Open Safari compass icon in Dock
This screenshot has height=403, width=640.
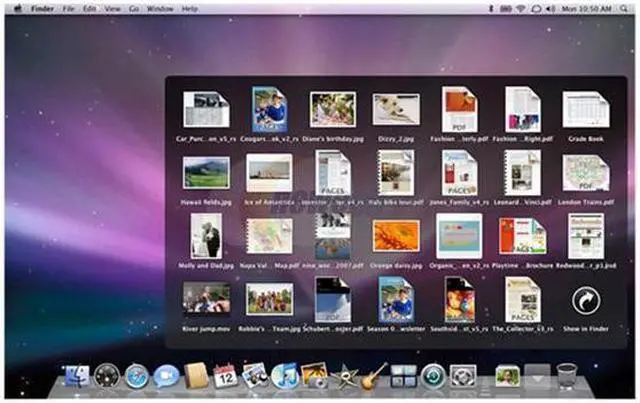137,376
